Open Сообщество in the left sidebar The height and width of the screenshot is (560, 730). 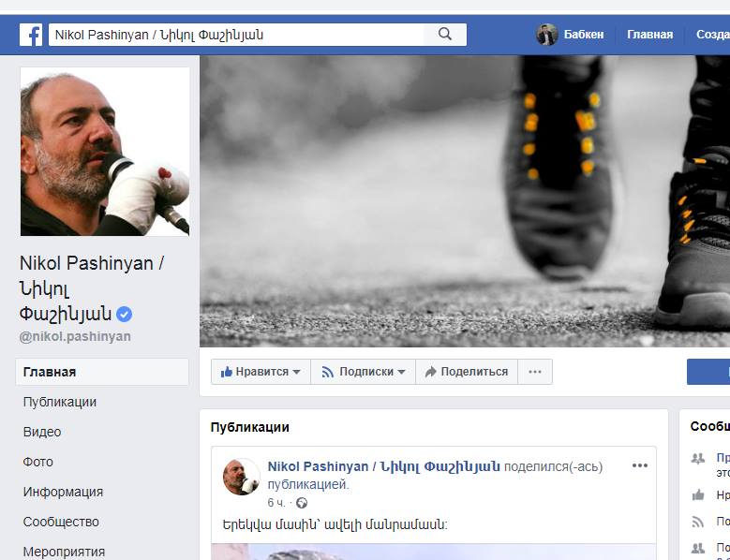(61, 522)
